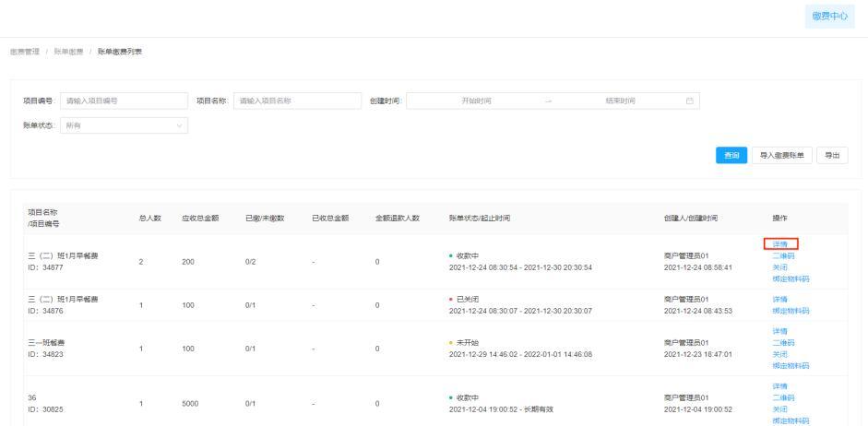This screenshot has width=868, height=426.
Task: Click the project name 三一班餐费
Action: coord(46,342)
